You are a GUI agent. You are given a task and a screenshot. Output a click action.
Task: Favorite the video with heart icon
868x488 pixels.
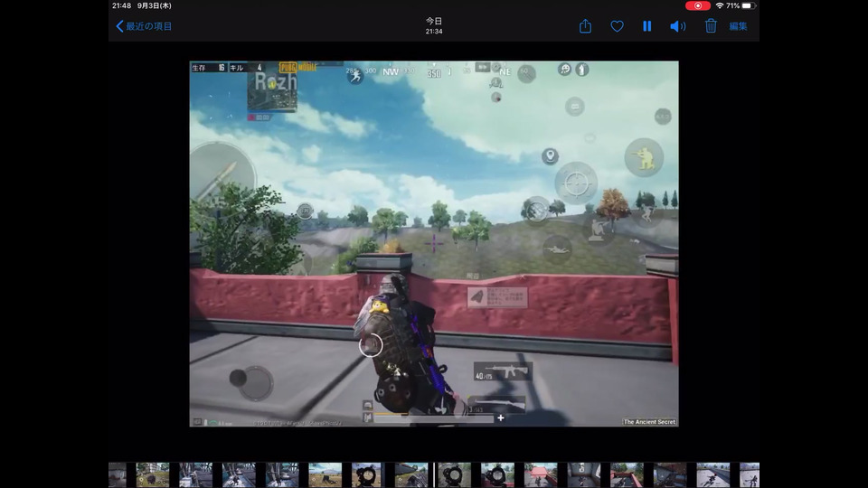[617, 26]
